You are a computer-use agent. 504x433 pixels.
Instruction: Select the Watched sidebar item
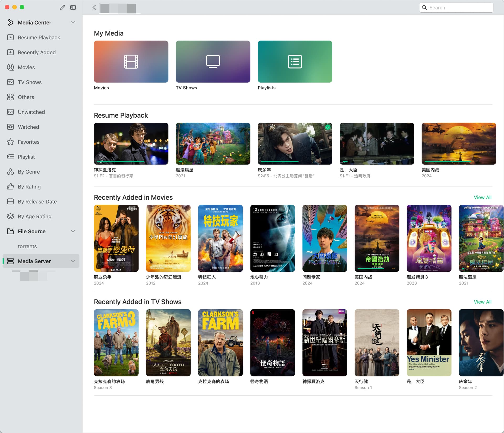pos(28,127)
